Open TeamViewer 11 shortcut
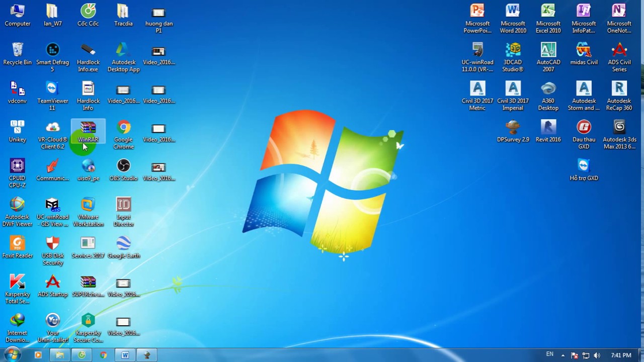 coord(52,96)
